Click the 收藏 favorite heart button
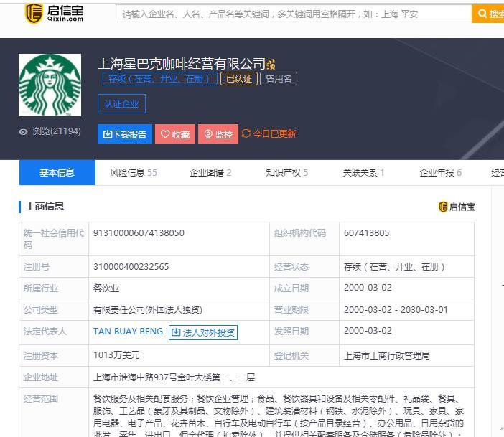This screenshot has height=437, width=504. (x=175, y=133)
